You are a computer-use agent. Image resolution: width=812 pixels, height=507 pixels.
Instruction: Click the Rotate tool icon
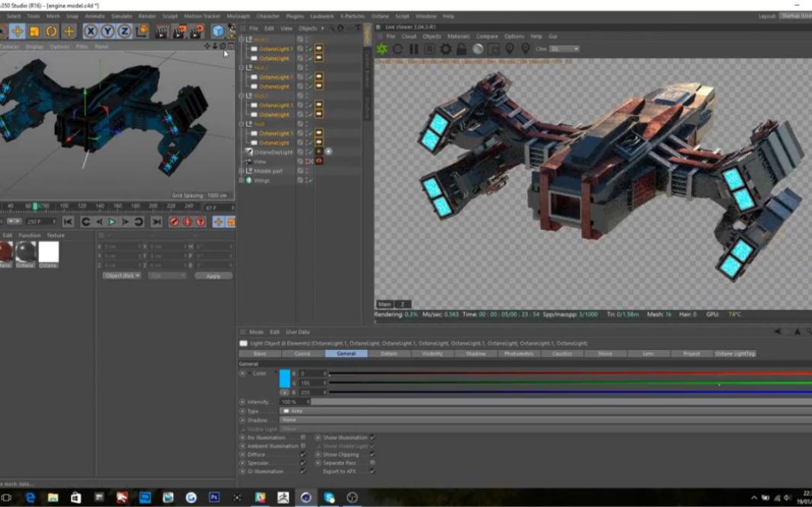(x=51, y=31)
